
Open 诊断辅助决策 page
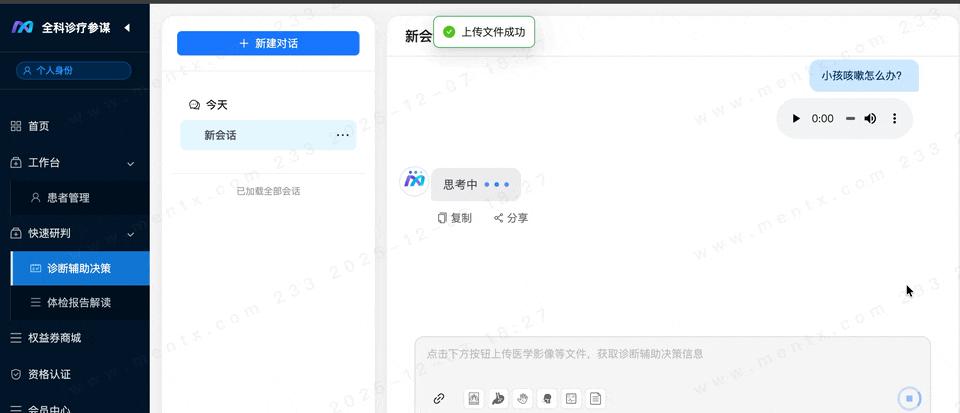(x=80, y=268)
